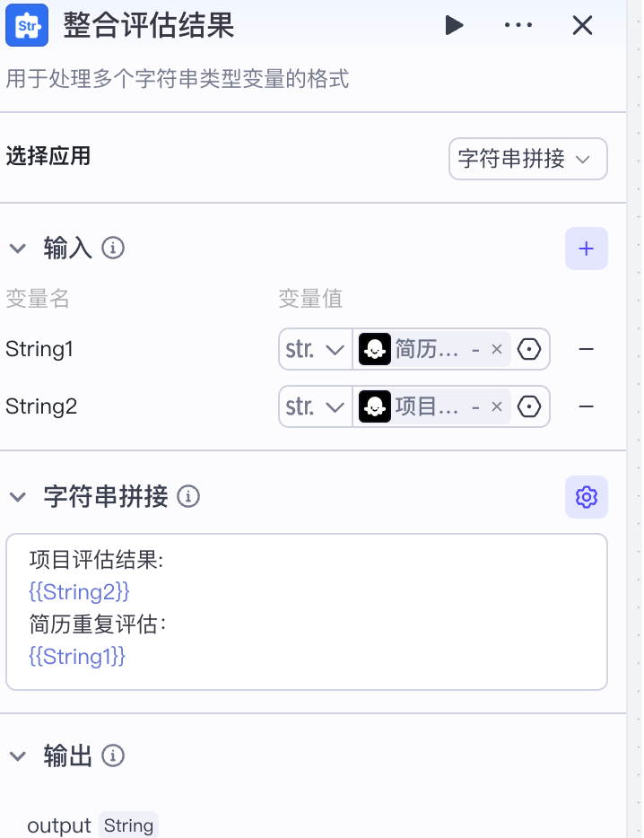Click hexagon variable selector for String1
The width and height of the screenshot is (644, 838).
point(530,349)
